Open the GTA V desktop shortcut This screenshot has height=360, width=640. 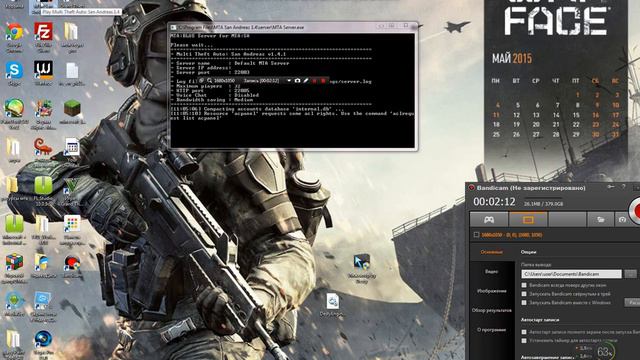point(72,187)
